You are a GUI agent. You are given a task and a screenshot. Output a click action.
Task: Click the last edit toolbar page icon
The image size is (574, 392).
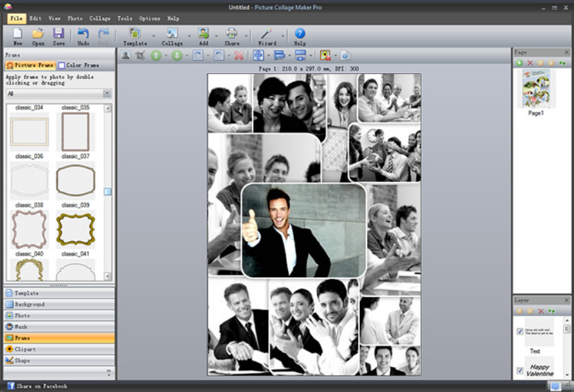click(x=345, y=55)
